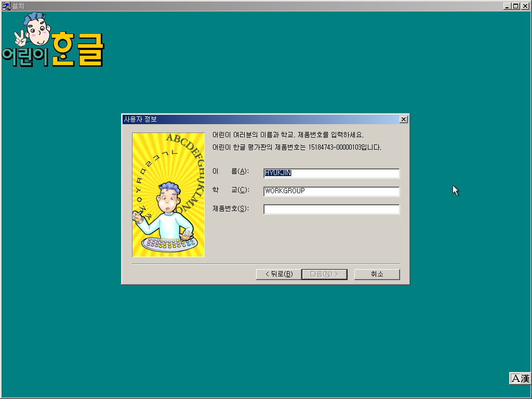Click the cartoon boy keyboard illustration

168,195
